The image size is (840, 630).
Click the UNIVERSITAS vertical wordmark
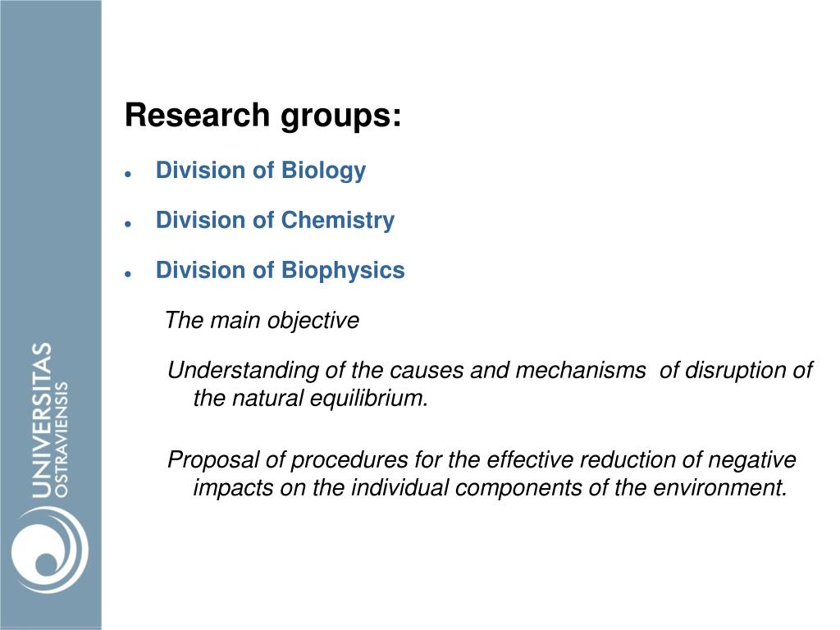[x=42, y=421]
